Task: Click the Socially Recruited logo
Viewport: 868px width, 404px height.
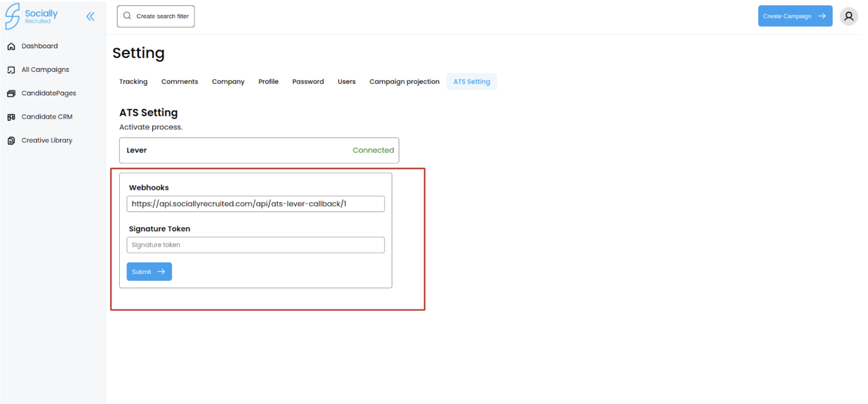Action: click(32, 16)
